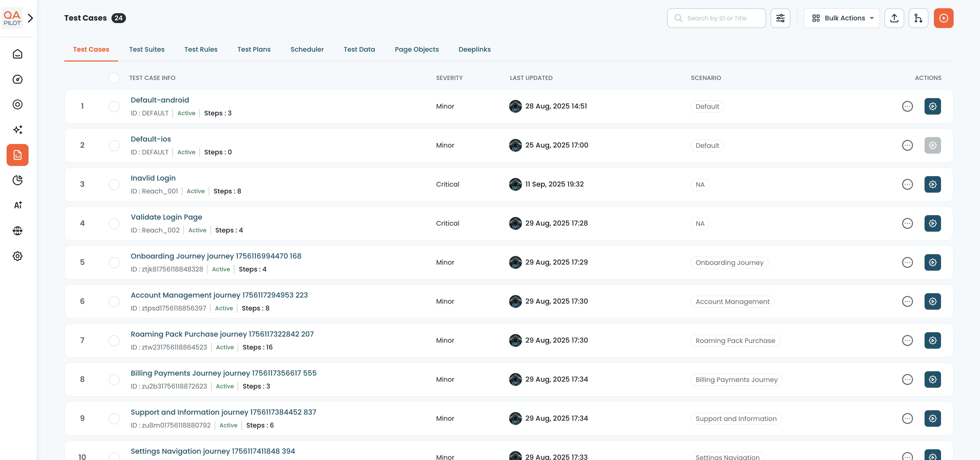Expand the Bulk Actions dropdown

pos(842,18)
